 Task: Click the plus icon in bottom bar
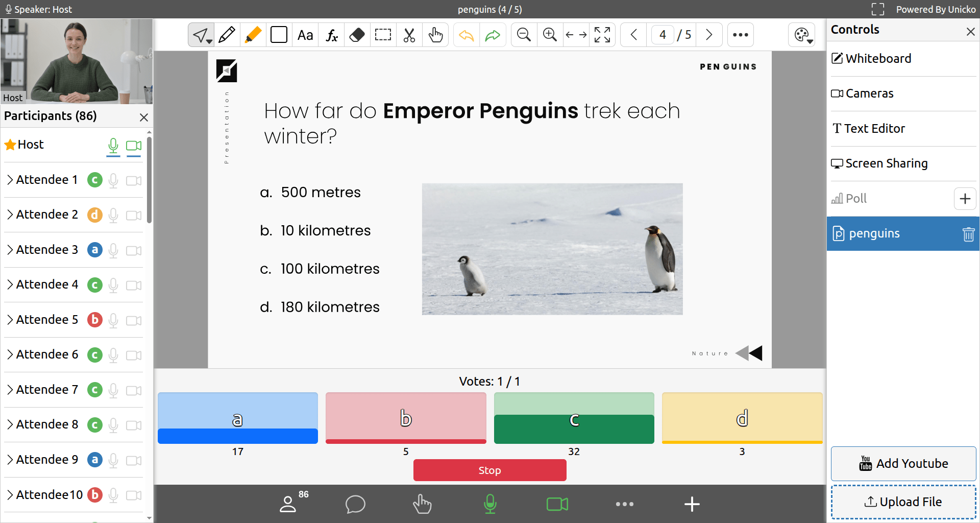692,504
